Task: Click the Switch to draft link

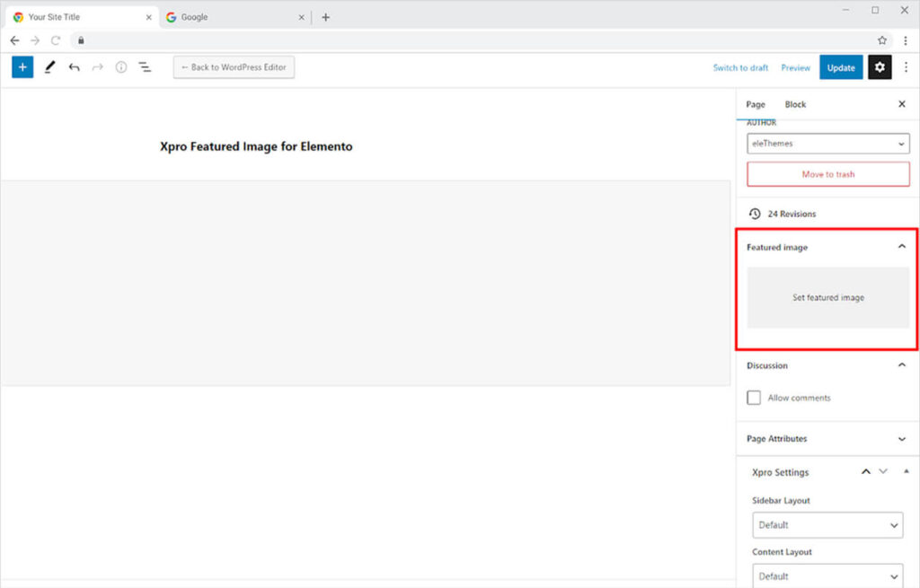Action: pos(740,67)
